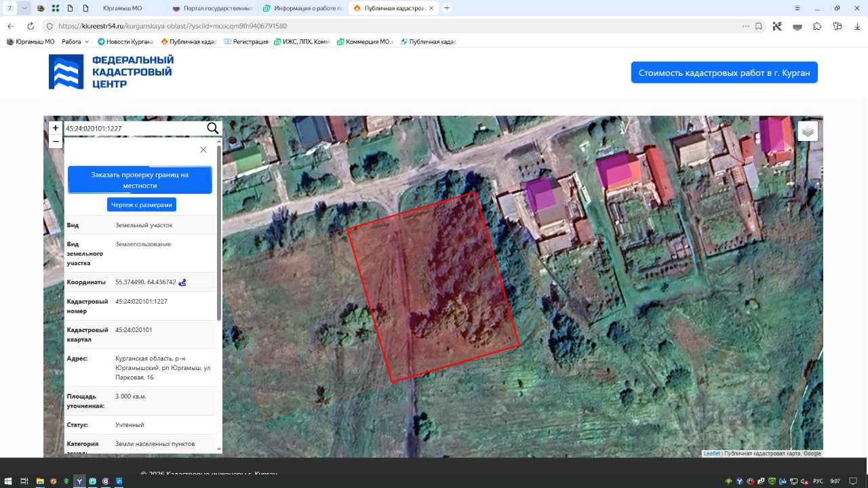
Task: Open Task View on the taskbar
Action: pos(24,481)
